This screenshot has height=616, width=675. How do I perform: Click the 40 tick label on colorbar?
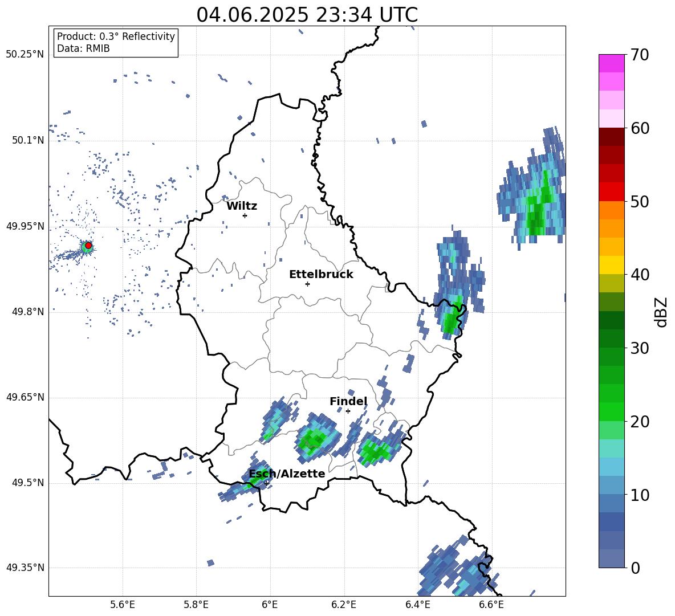point(640,275)
